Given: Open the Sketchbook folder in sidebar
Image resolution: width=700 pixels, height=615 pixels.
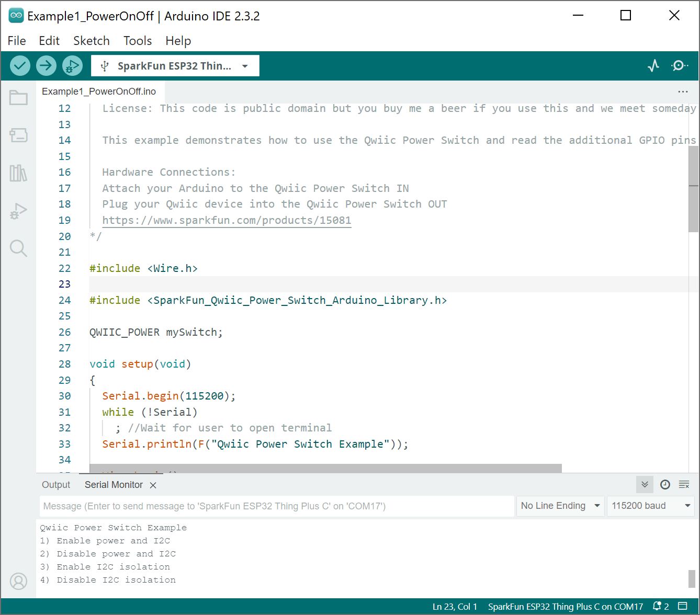Looking at the screenshot, I should [18, 98].
